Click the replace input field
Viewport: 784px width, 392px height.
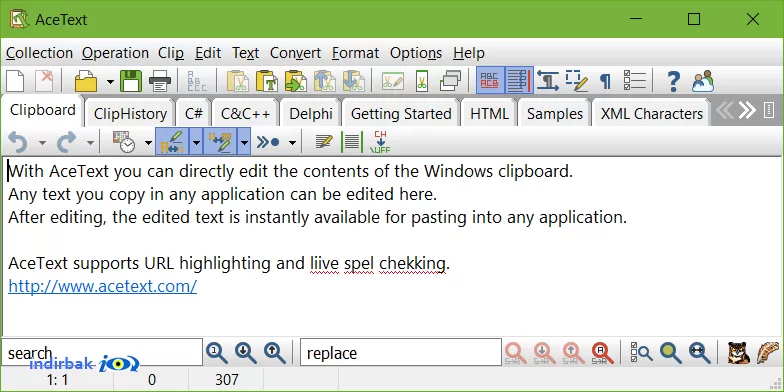(400, 353)
